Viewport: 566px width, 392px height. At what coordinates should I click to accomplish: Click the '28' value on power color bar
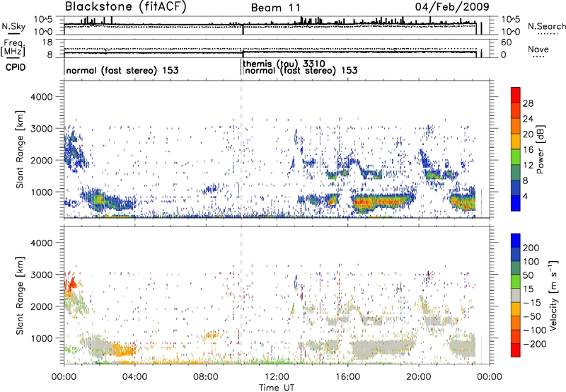point(528,103)
